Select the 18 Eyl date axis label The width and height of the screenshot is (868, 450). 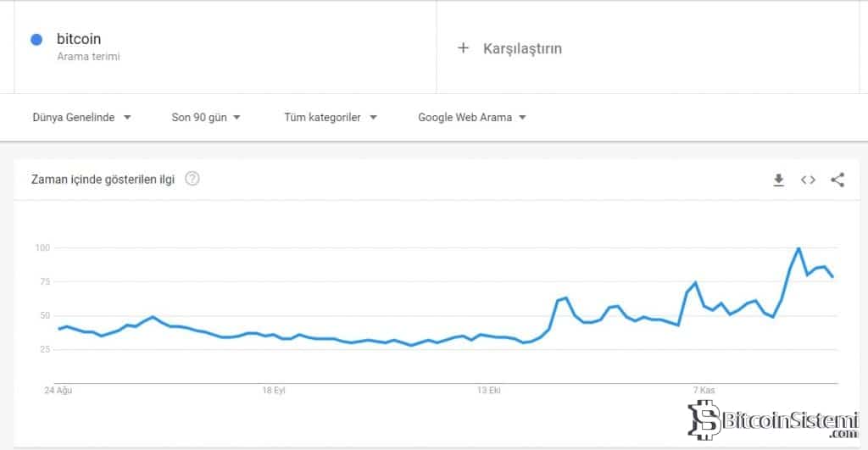click(x=273, y=391)
